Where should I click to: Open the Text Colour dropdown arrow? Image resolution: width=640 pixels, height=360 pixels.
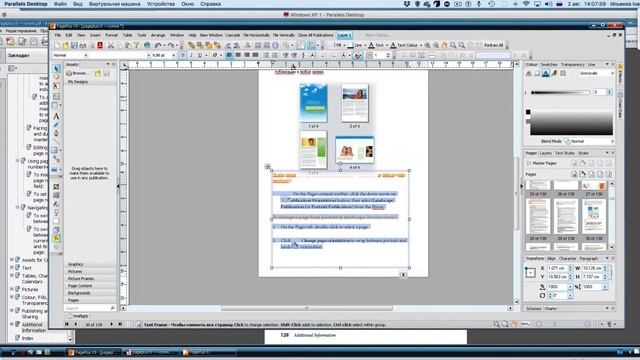[421, 45]
